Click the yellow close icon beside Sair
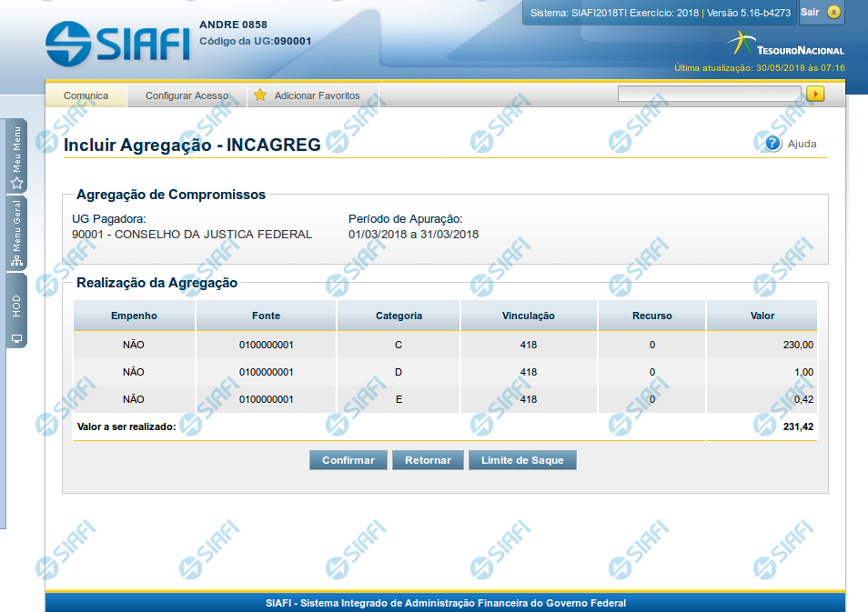 pos(833,12)
